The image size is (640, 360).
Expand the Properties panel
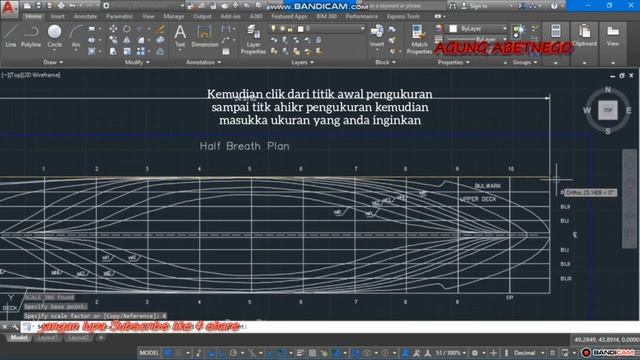pyautogui.click(x=453, y=62)
